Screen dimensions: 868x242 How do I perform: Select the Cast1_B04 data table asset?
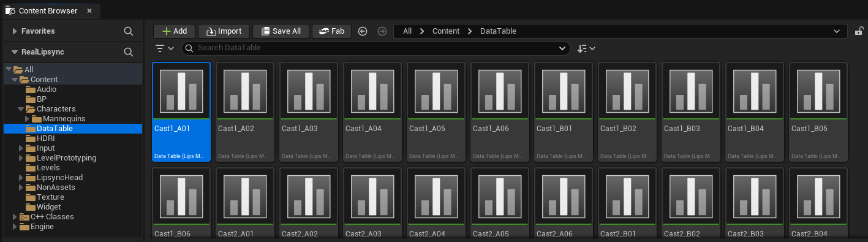tap(755, 112)
